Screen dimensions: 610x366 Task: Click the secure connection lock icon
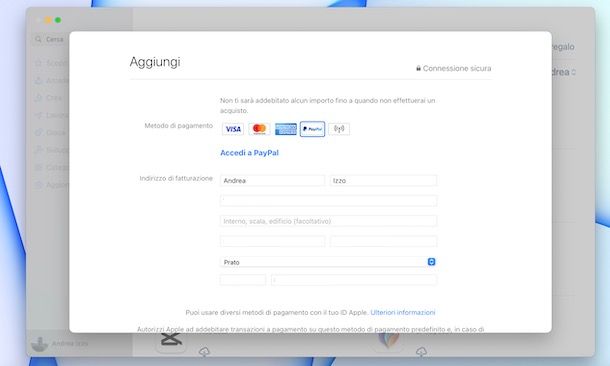[x=419, y=68]
